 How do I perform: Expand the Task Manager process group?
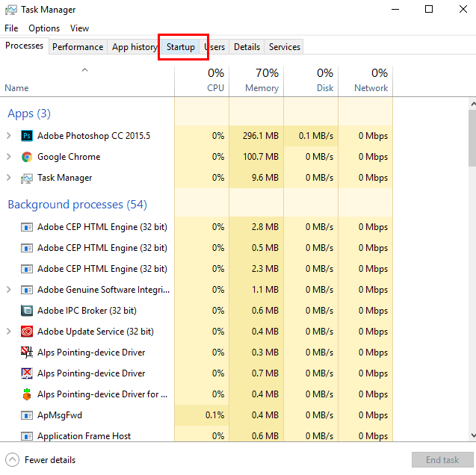click(x=9, y=178)
